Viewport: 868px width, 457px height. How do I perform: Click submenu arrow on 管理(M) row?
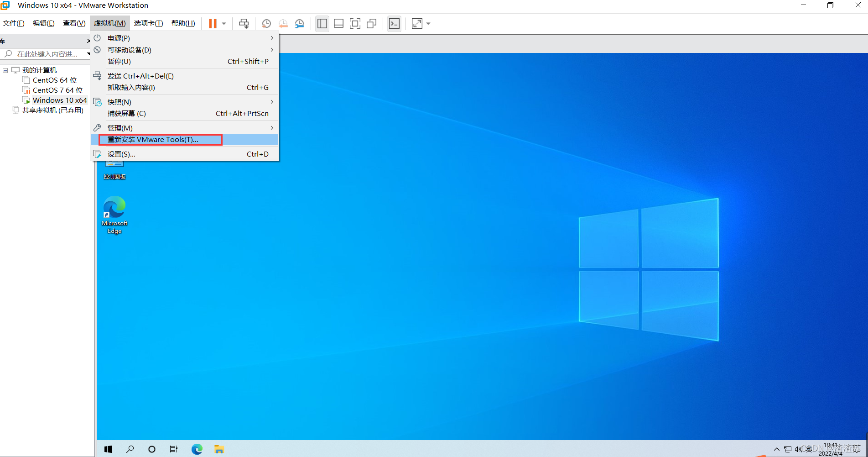[x=272, y=128]
